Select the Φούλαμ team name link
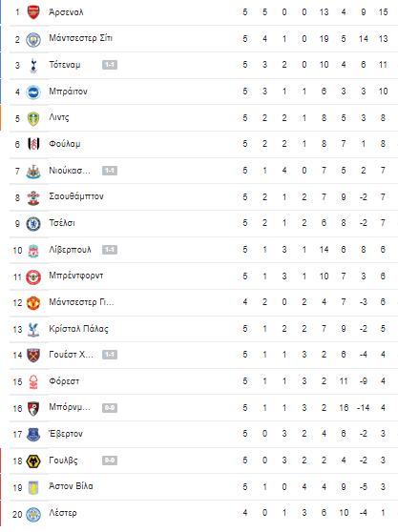 pyautogui.click(x=65, y=144)
